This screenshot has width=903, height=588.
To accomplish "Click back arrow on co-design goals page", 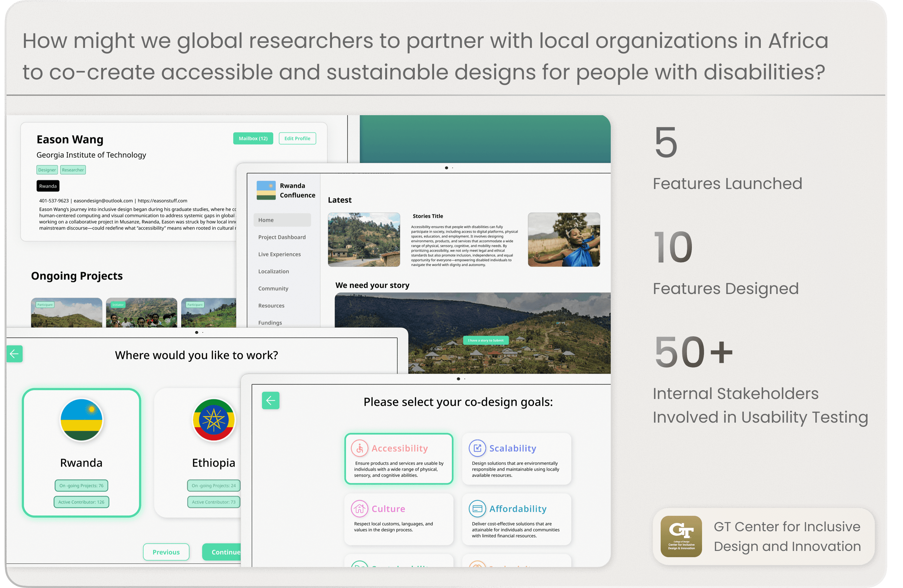I will click(271, 400).
